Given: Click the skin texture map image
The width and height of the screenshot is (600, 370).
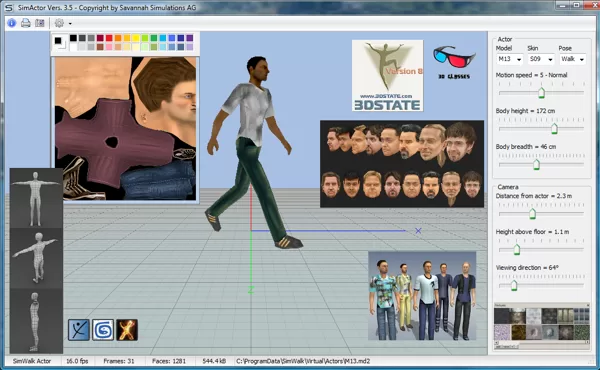Looking at the screenshot, I should point(126,129).
